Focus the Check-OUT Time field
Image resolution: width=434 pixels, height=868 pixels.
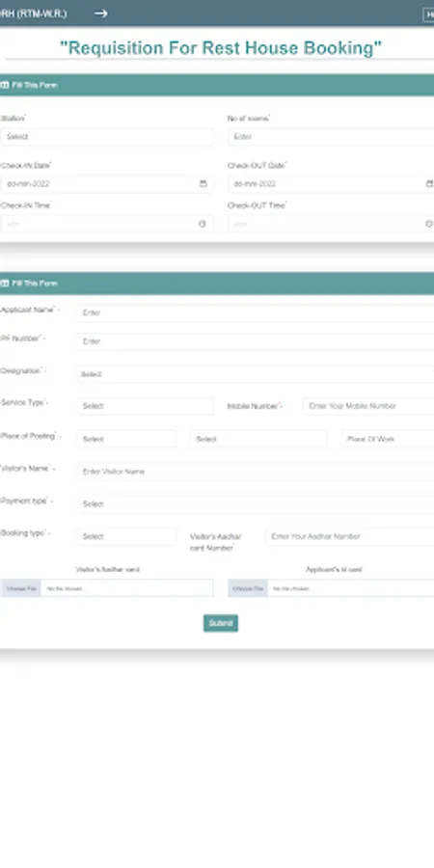[x=331, y=224]
